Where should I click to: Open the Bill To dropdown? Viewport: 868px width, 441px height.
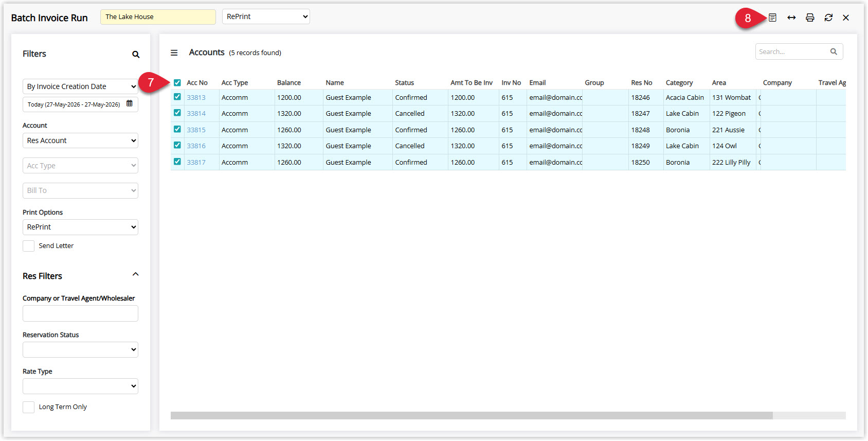tap(80, 190)
